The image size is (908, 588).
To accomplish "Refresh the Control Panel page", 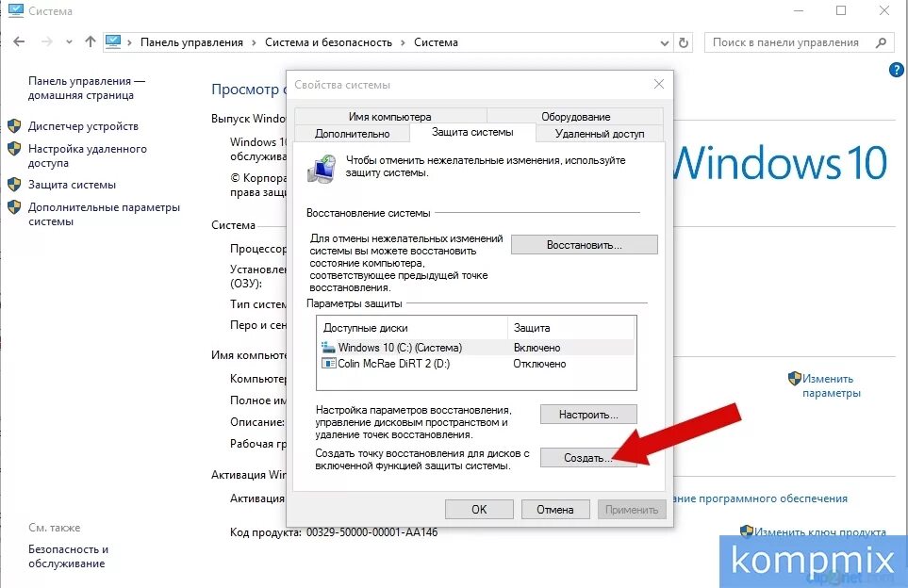I will click(684, 42).
